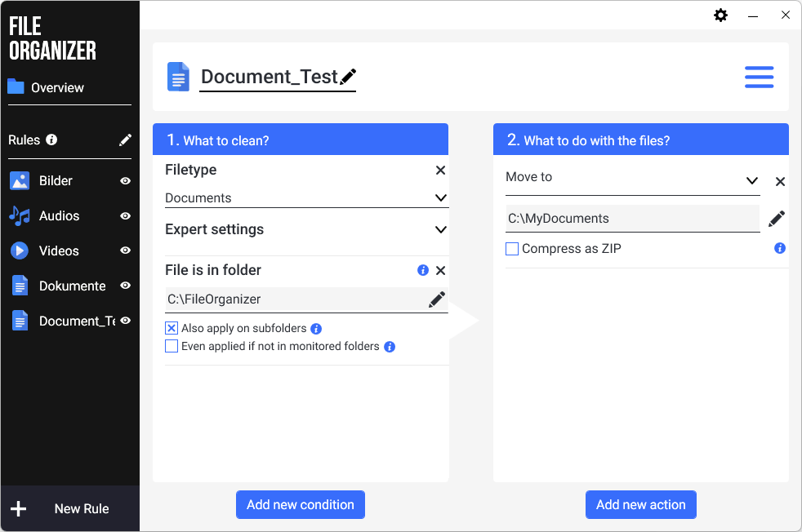Viewport: 802px width, 532px height.
Task: Open the hamburger menu at top right
Action: pyautogui.click(x=759, y=76)
